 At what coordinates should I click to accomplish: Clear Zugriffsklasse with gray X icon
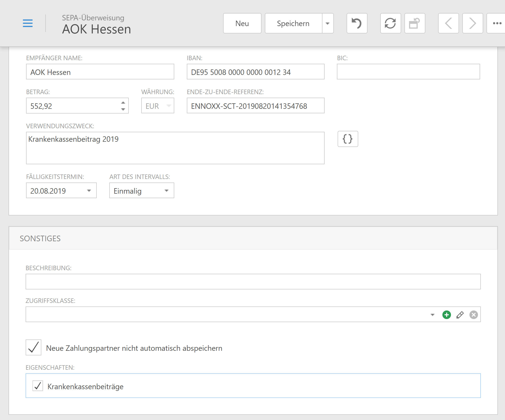click(x=473, y=315)
